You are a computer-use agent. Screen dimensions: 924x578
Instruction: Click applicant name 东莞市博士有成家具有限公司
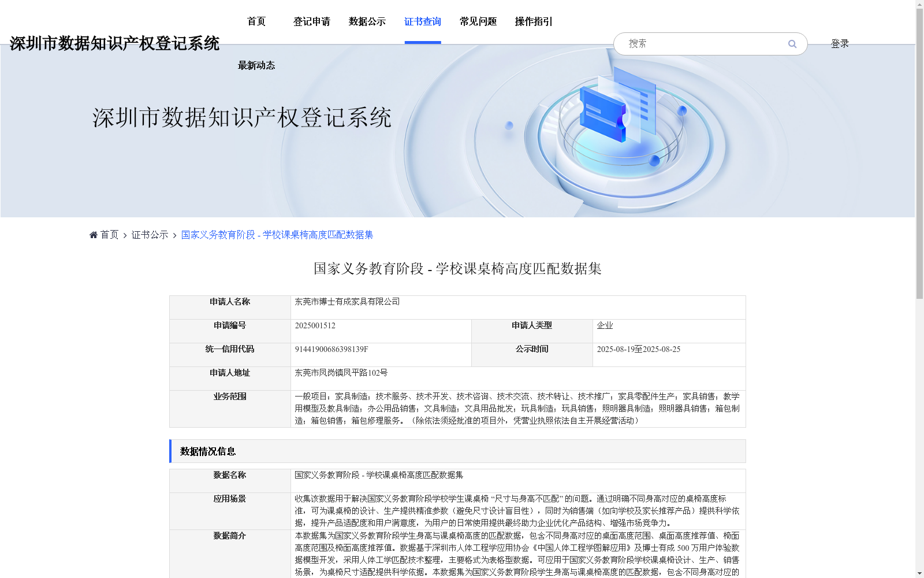pyautogui.click(x=347, y=302)
